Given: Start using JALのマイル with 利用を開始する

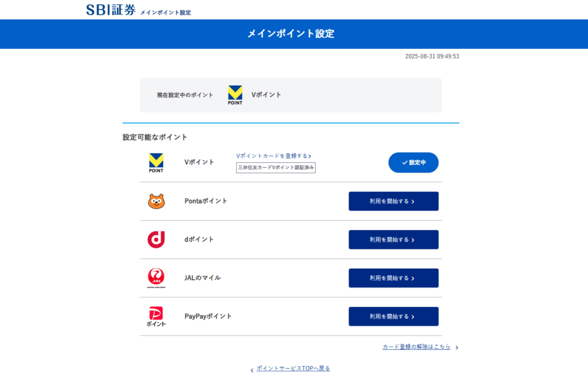Looking at the screenshot, I should [393, 278].
